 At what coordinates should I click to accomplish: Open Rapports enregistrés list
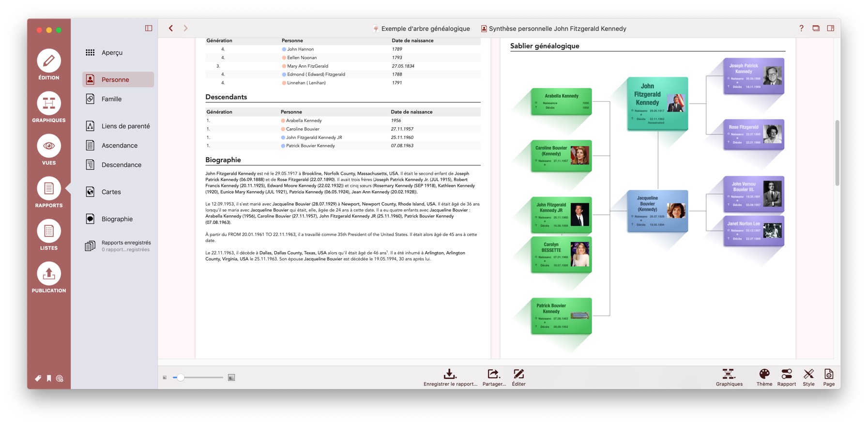(x=118, y=246)
